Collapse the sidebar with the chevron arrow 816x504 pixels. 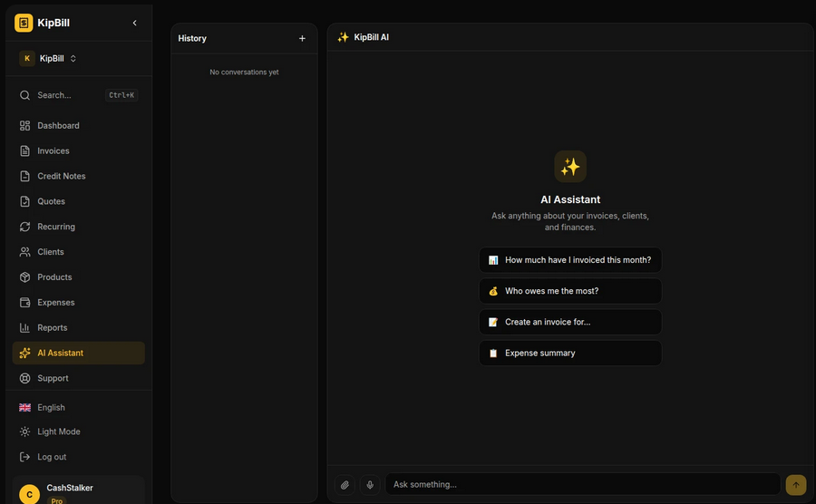tap(135, 23)
